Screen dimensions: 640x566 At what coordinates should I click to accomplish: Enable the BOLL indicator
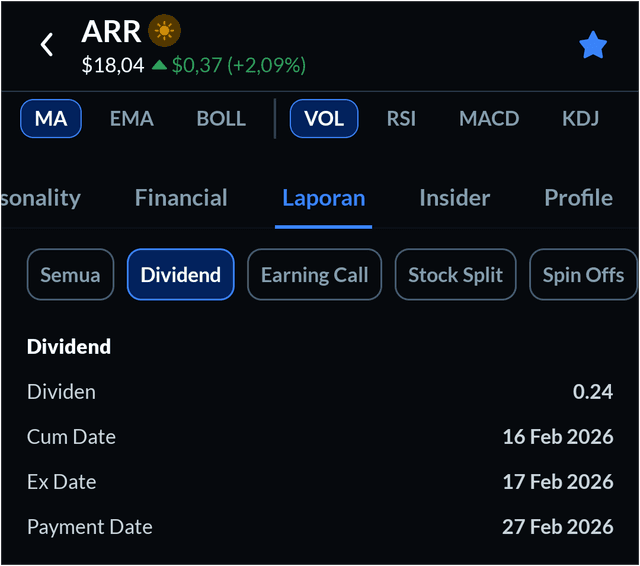click(x=221, y=119)
